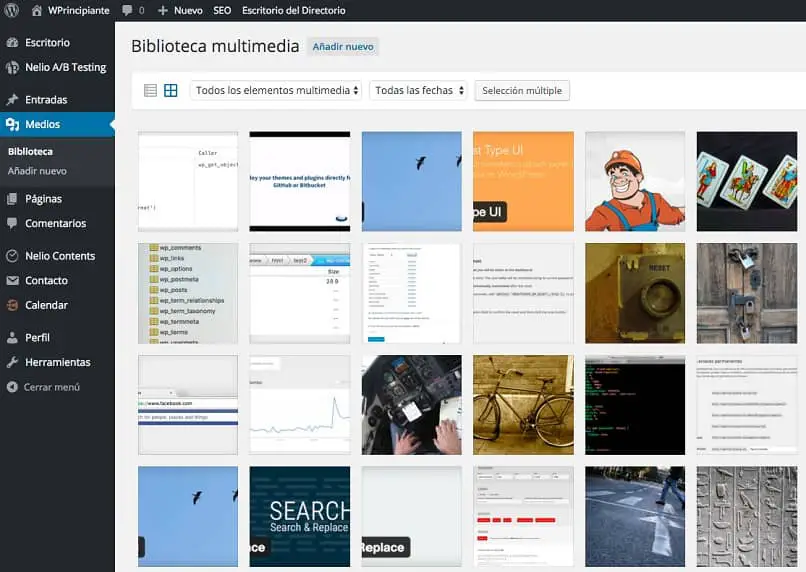This screenshot has width=806, height=572.
Task: Click Selección múltiple button
Action: coord(522,90)
